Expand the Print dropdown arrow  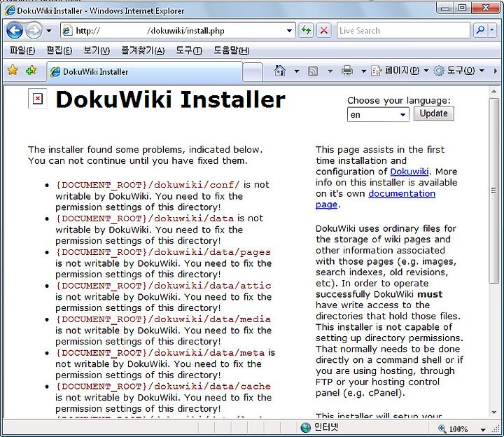(363, 71)
